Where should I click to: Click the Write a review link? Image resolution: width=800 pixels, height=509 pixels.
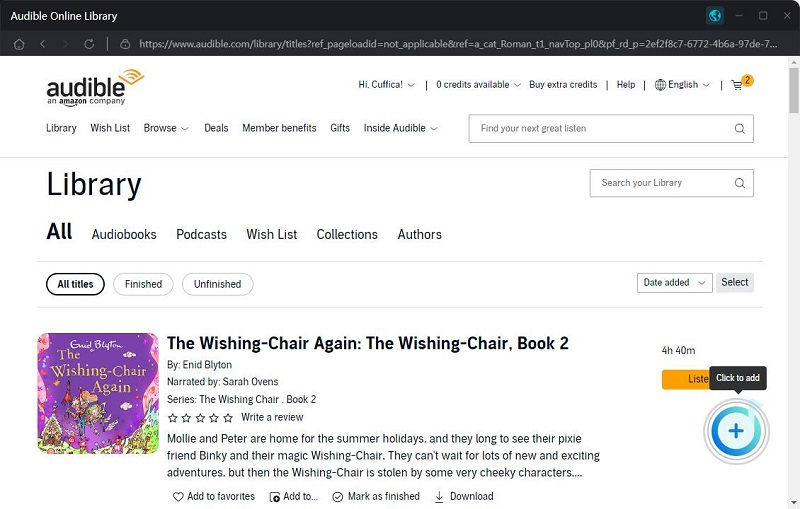pyautogui.click(x=272, y=417)
